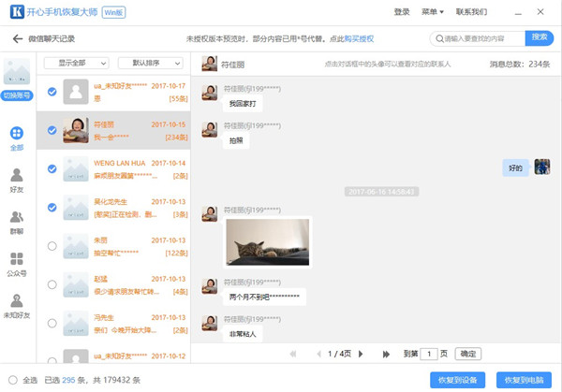
Task: Click 登录 in the title bar
Action: tap(402, 12)
